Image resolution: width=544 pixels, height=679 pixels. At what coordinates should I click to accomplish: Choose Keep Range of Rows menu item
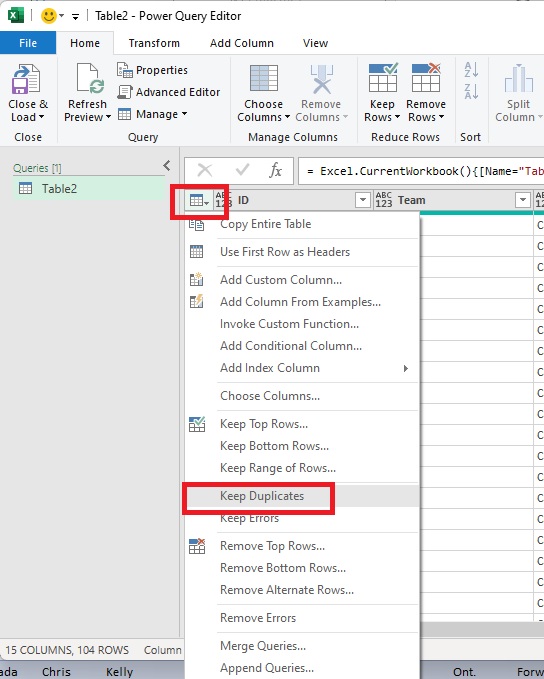[x=302, y=468]
